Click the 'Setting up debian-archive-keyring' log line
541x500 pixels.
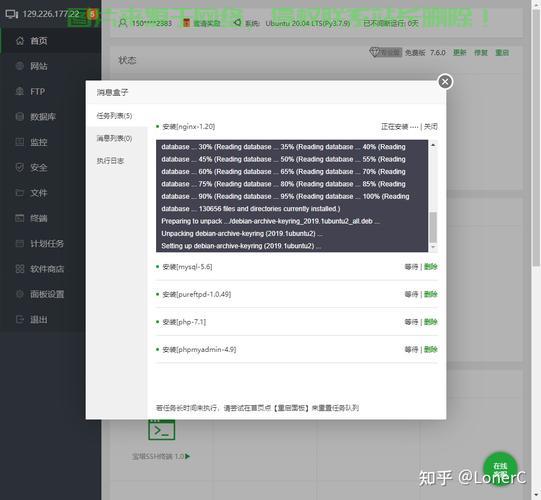(241, 246)
